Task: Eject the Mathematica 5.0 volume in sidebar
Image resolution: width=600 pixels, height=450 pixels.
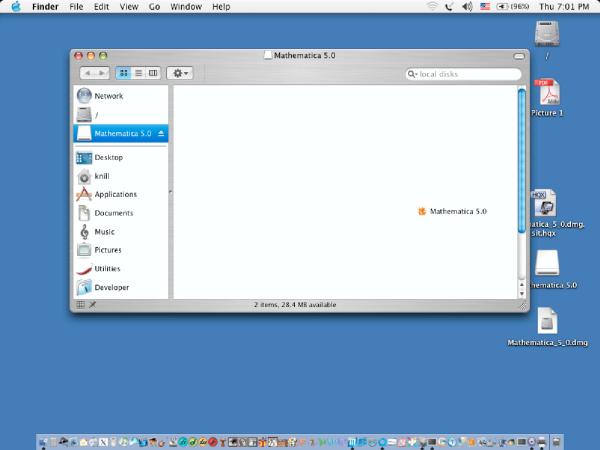Action: click(x=162, y=133)
